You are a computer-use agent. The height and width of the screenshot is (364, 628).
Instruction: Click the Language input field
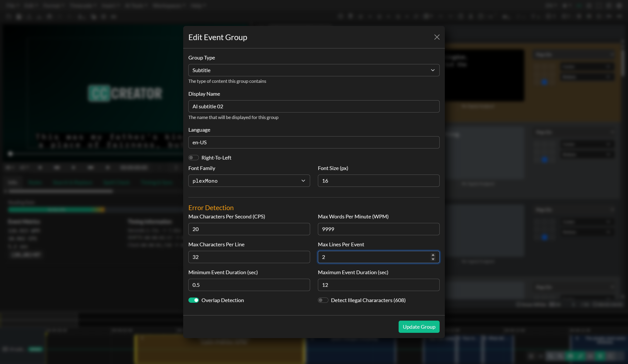pyautogui.click(x=314, y=142)
